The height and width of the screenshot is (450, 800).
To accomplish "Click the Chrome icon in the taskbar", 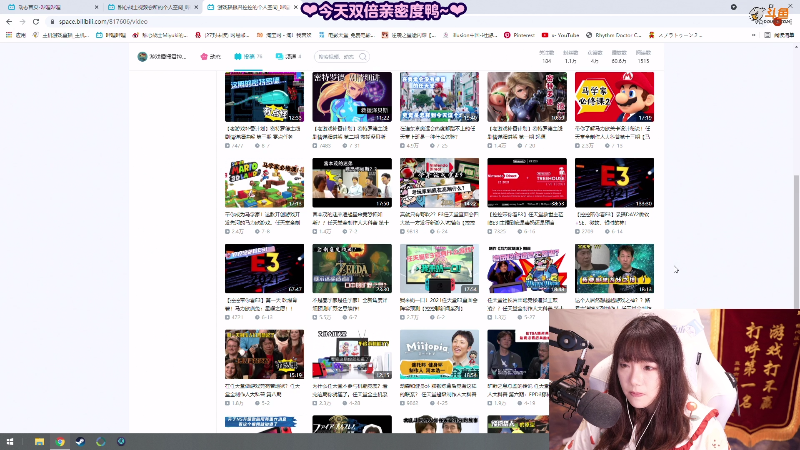I will pyautogui.click(x=60, y=442).
